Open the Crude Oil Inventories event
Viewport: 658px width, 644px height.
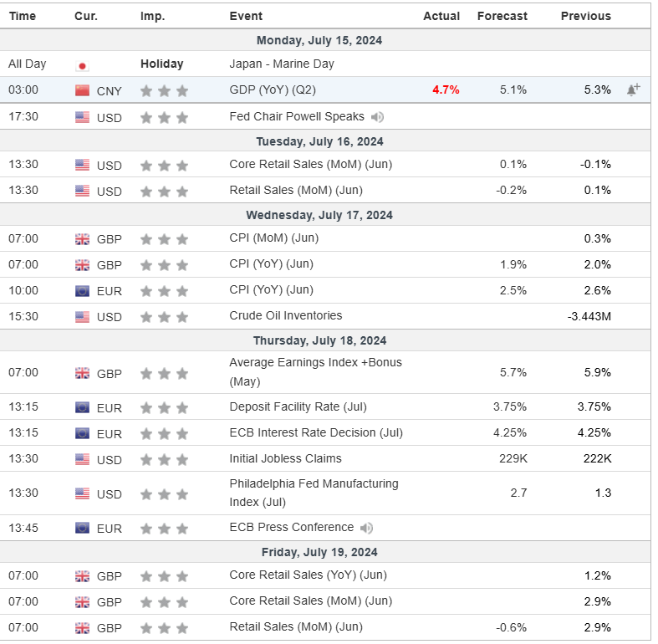coord(286,315)
